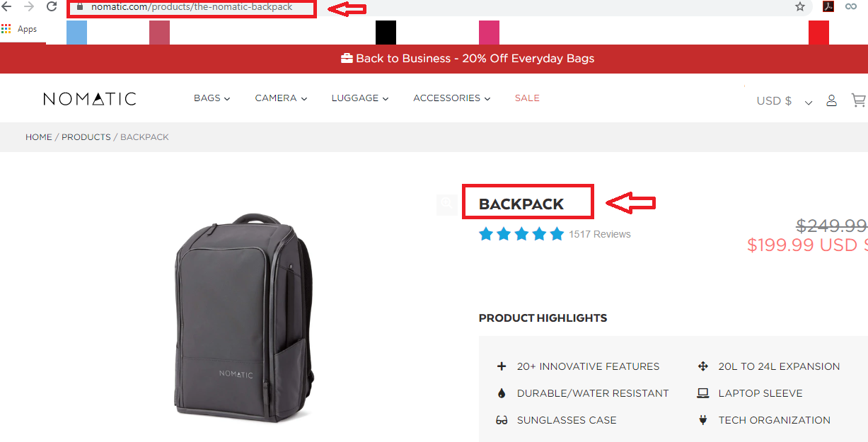
Task: Click the HOME breadcrumb link
Action: coord(39,137)
